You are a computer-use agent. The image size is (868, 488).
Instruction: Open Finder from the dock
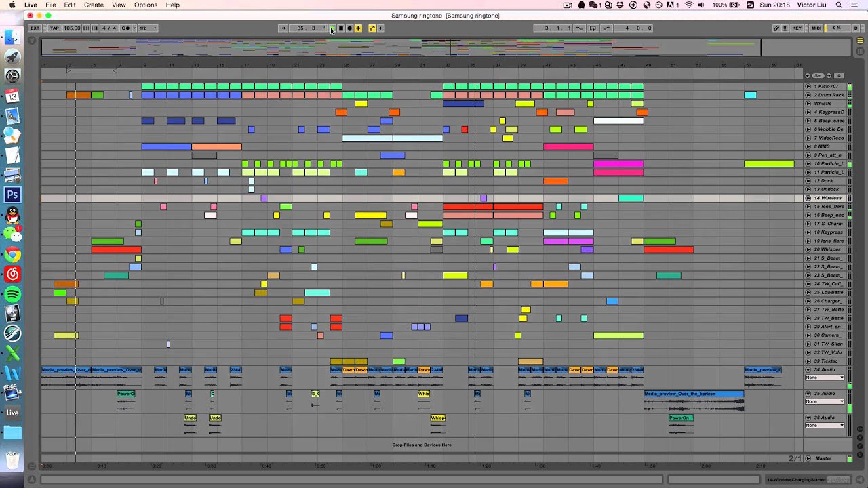click(x=12, y=37)
